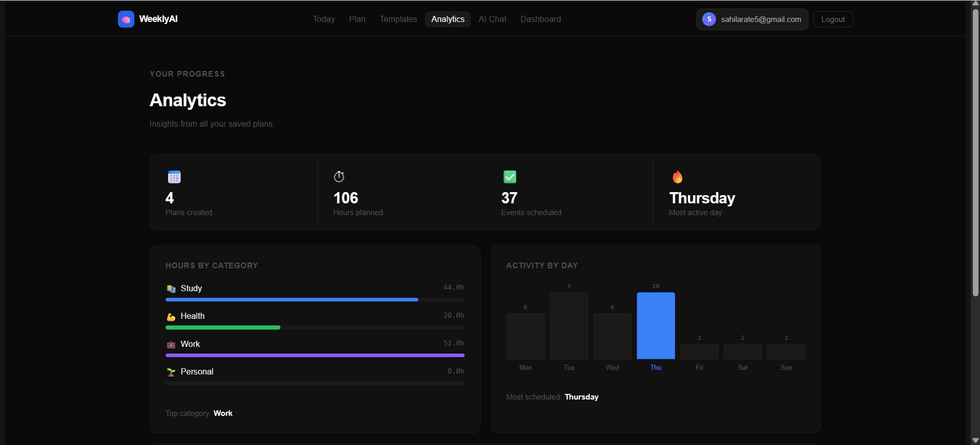Click the blue Study hours progress bar
This screenshot has height=445, width=980.
[x=292, y=300]
